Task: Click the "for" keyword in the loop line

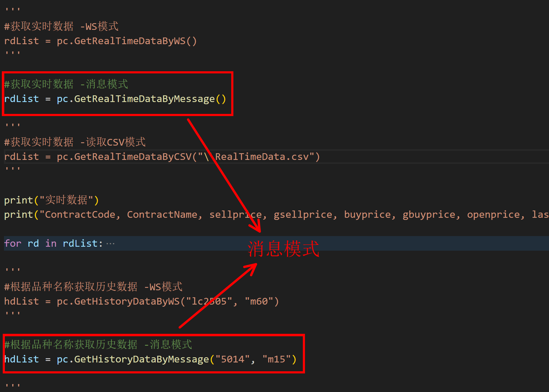Action: pos(13,244)
